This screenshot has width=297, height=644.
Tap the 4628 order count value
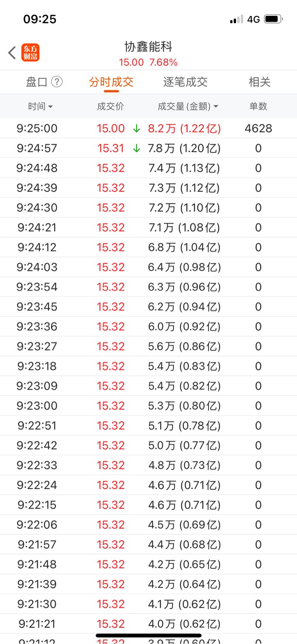(x=258, y=129)
